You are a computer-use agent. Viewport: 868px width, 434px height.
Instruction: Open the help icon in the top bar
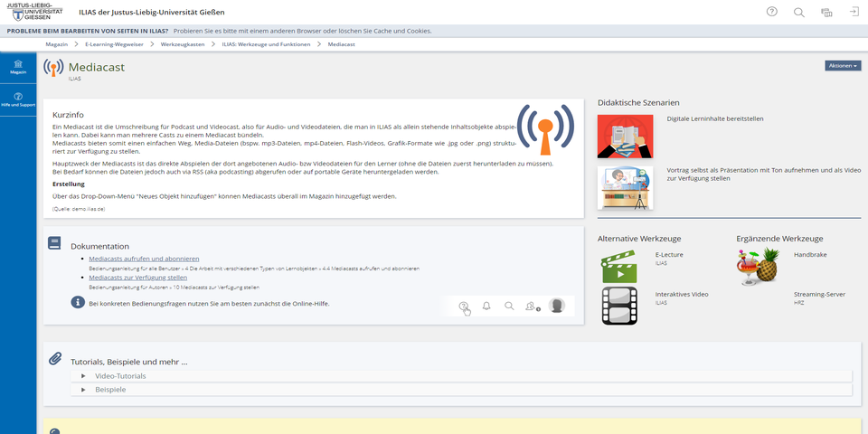771,12
